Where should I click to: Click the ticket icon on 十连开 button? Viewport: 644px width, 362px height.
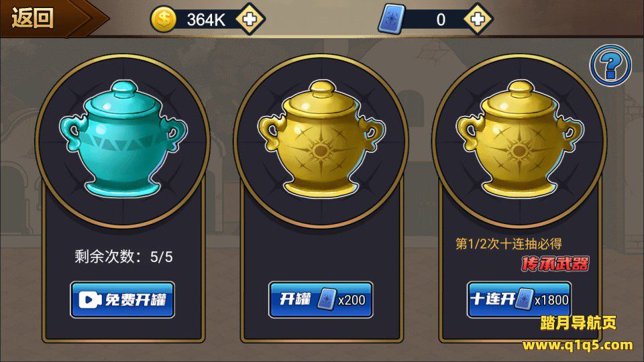[x=524, y=299]
